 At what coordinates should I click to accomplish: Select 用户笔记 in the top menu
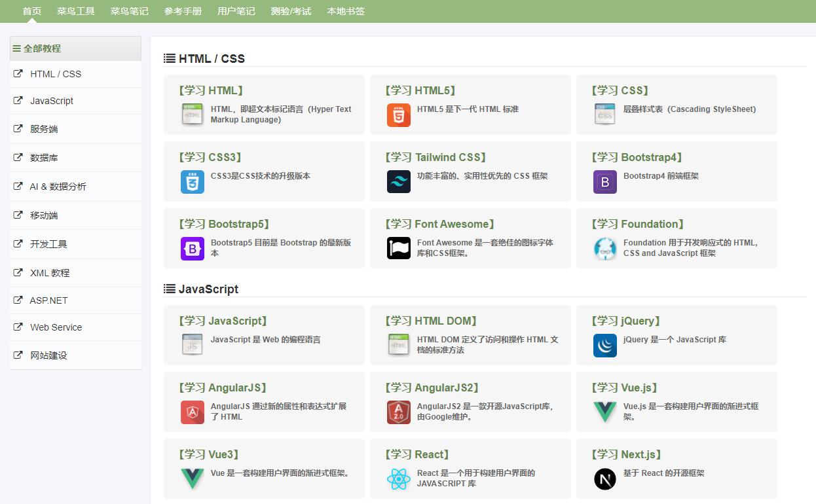point(236,11)
